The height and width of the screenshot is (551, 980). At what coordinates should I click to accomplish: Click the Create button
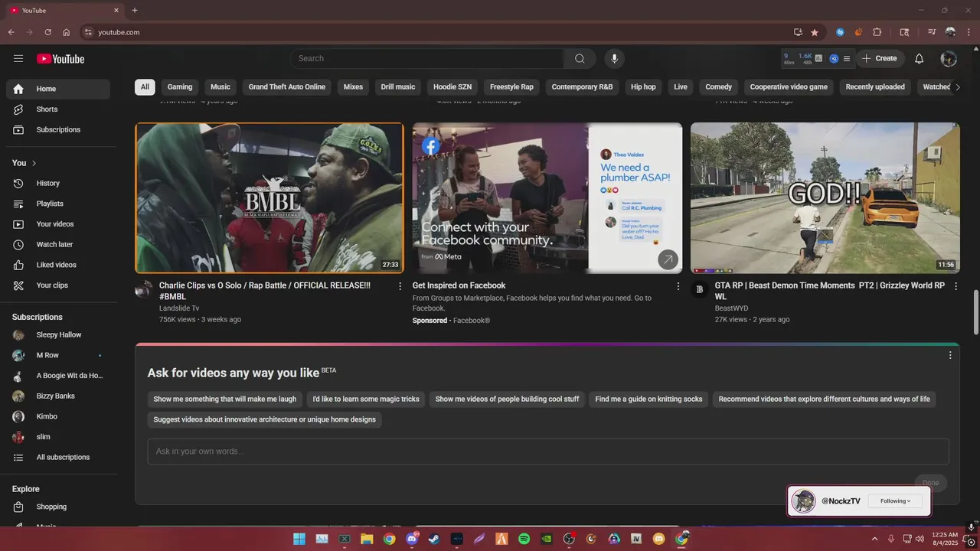pyautogui.click(x=879, y=59)
